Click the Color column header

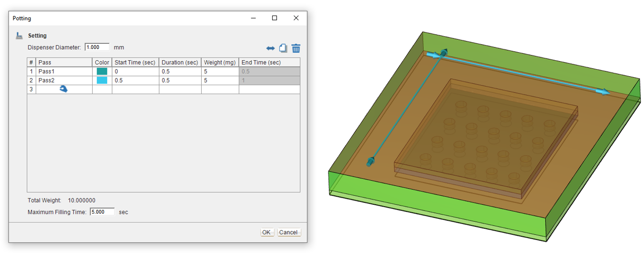click(x=102, y=62)
